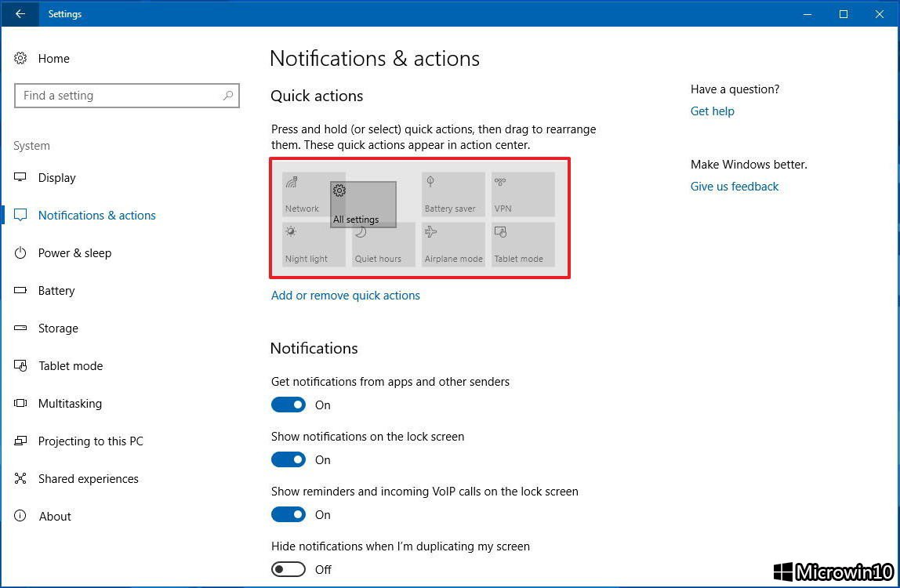
Task: Open Display settings in sidebar
Action: (x=57, y=178)
